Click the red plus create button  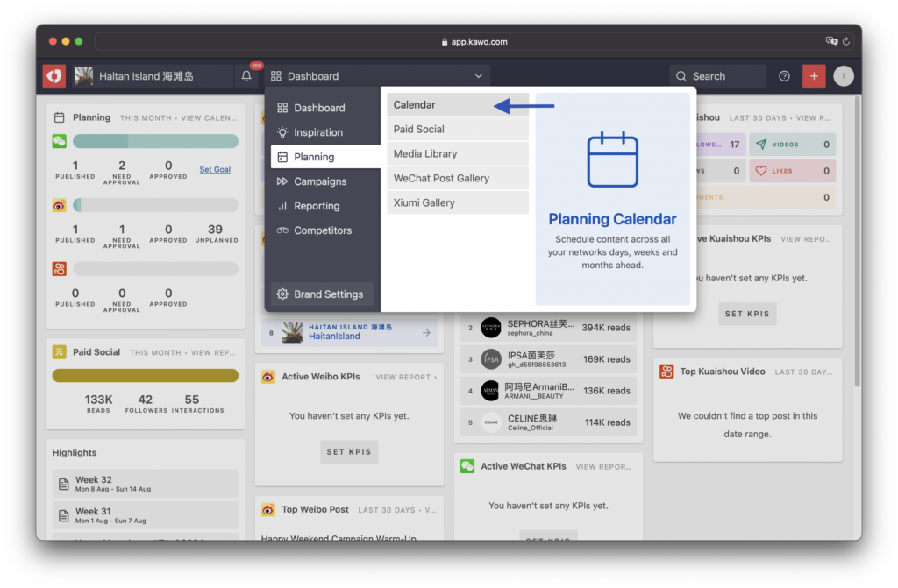click(814, 76)
